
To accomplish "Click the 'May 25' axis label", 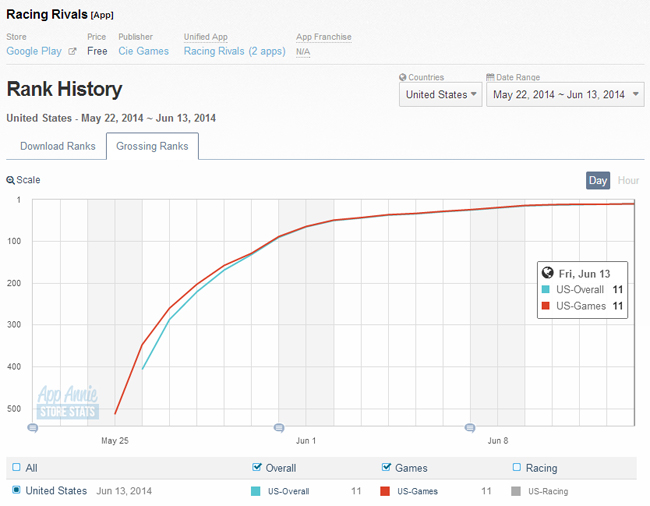I will click(115, 441).
